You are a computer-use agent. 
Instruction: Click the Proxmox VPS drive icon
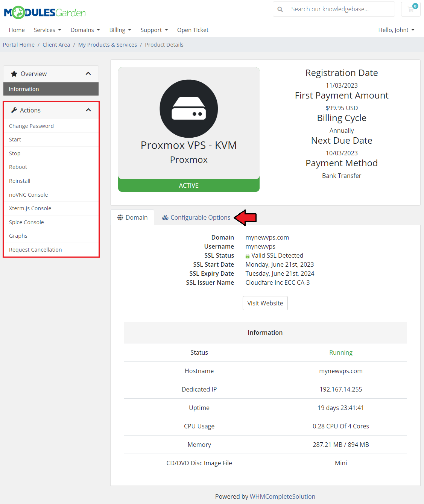pos(189,108)
